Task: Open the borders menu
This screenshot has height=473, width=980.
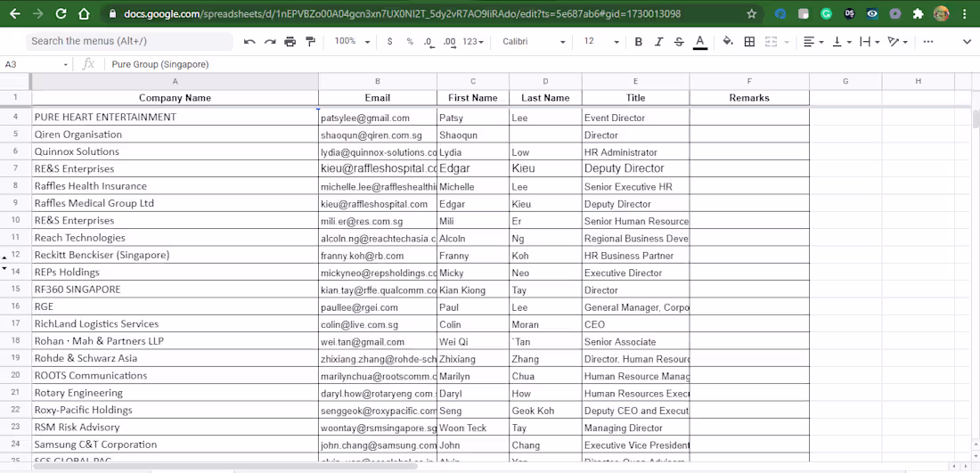Action: (x=749, y=41)
